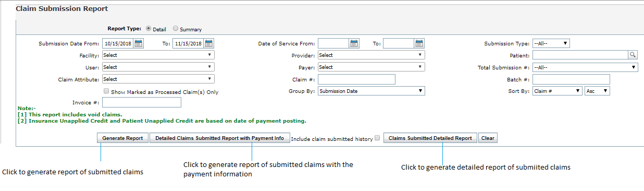The image size is (644, 191).
Task: Click the Batch # input field
Action: click(571, 79)
